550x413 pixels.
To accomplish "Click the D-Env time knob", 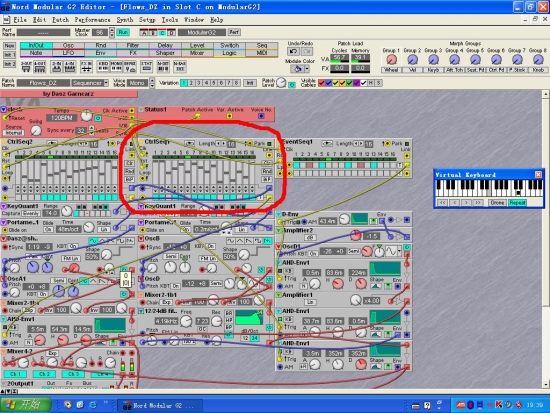I will (344, 219).
